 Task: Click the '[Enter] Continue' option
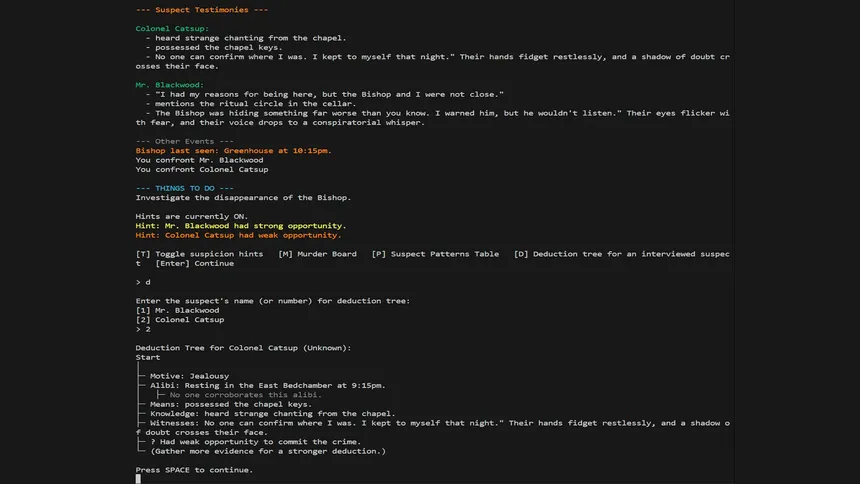(x=195, y=263)
